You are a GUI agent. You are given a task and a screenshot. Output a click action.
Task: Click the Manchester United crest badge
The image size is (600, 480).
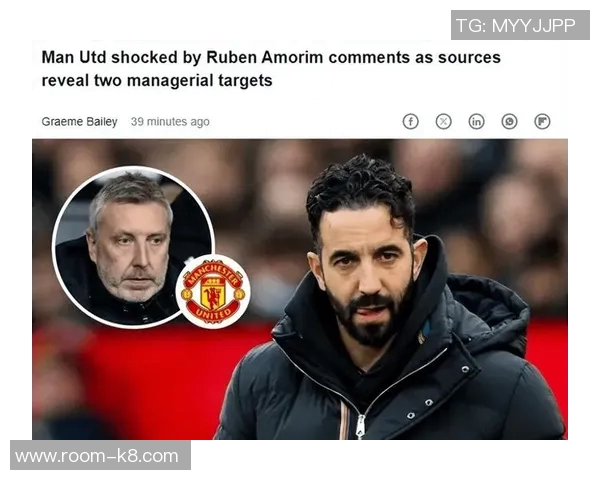tap(213, 292)
